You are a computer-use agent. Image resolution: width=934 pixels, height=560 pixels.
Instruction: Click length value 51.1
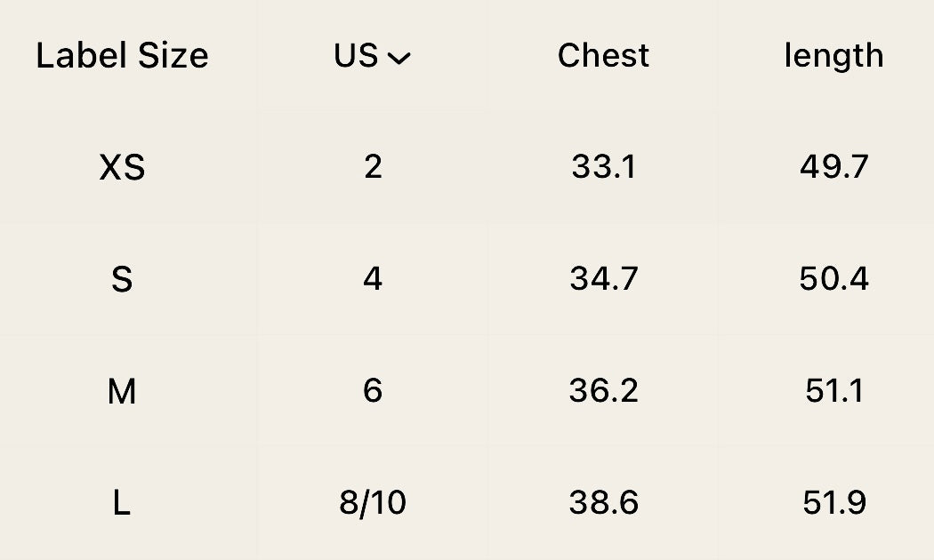click(x=833, y=391)
